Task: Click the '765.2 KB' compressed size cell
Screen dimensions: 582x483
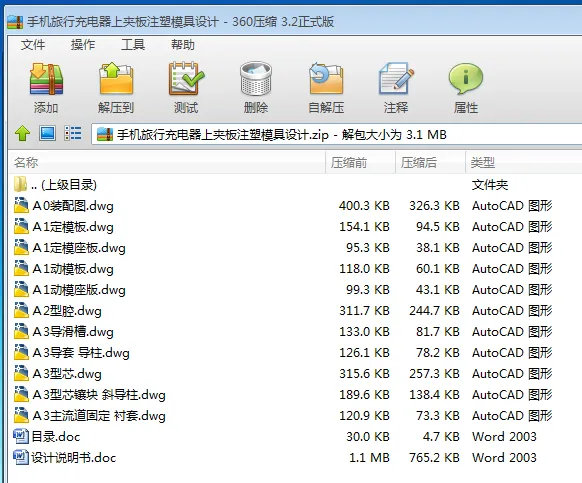Action: [434, 457]
